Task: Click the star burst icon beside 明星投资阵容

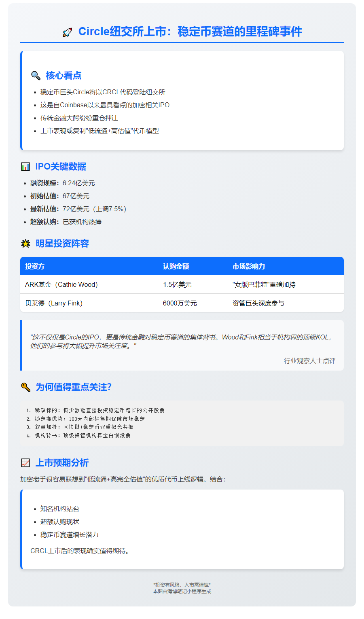Action: pyautogui.click(x=25, y=244)
